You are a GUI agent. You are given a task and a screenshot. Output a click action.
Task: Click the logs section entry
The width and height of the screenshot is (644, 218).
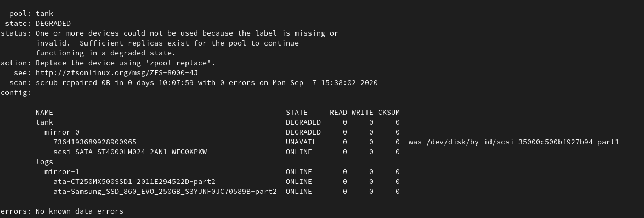(44, 161)
